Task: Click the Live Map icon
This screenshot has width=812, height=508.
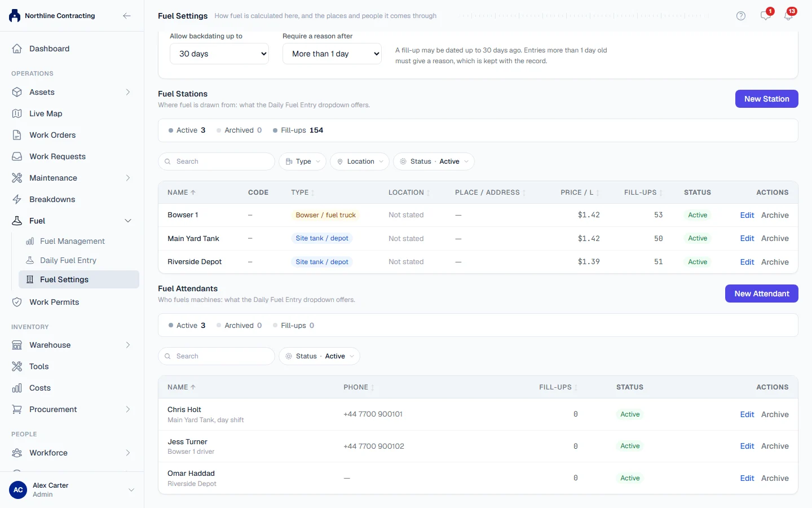Action: [17, 113]
